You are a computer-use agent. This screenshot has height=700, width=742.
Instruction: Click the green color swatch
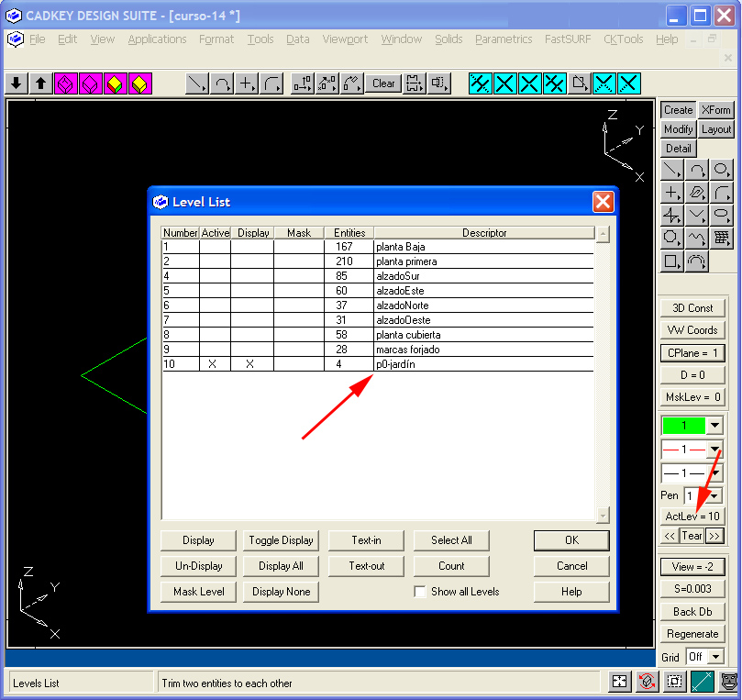pyautogui.click(x=683, y=426)
